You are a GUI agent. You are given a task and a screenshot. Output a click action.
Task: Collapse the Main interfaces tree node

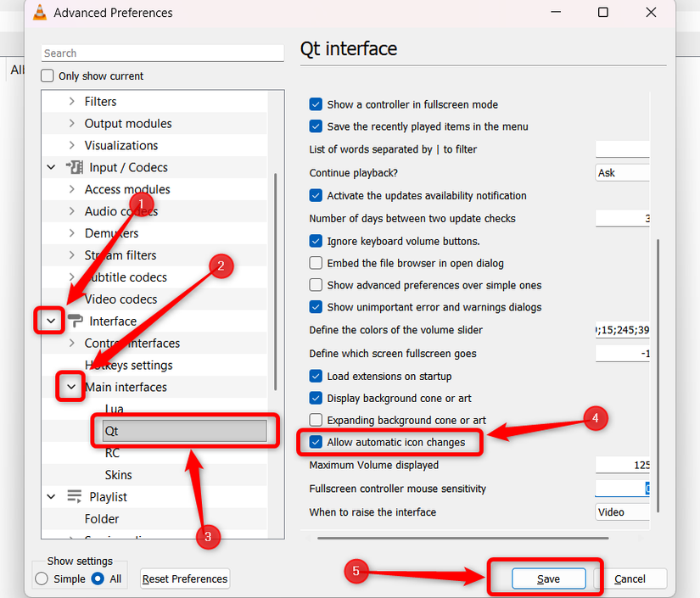(71, 388)
